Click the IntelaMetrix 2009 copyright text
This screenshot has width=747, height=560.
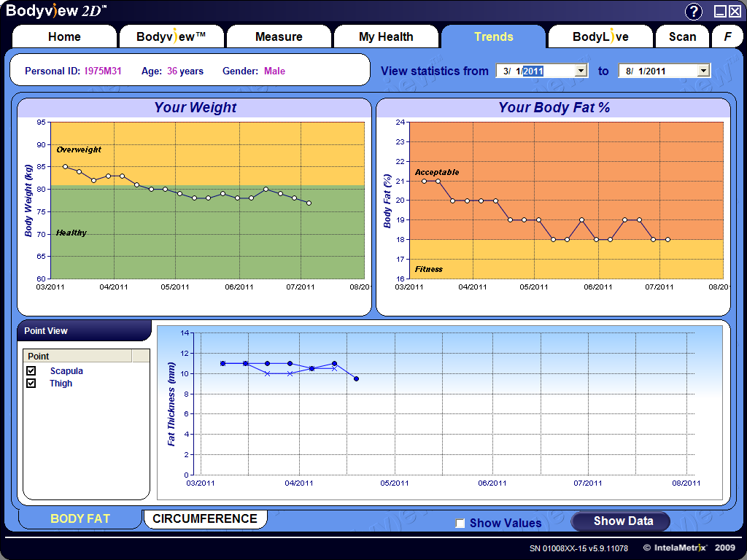pos(689,548)
